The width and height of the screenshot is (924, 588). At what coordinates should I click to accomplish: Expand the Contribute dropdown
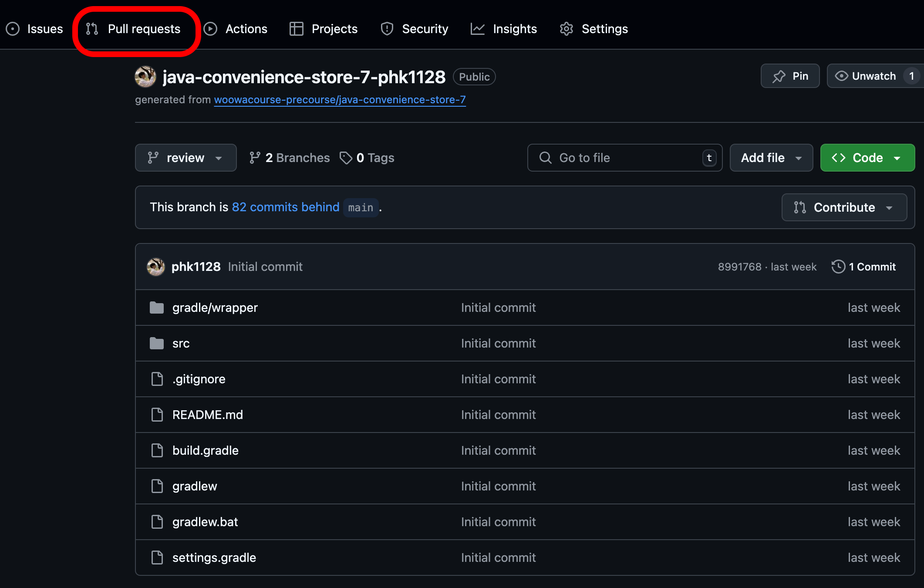coord(844,207)
